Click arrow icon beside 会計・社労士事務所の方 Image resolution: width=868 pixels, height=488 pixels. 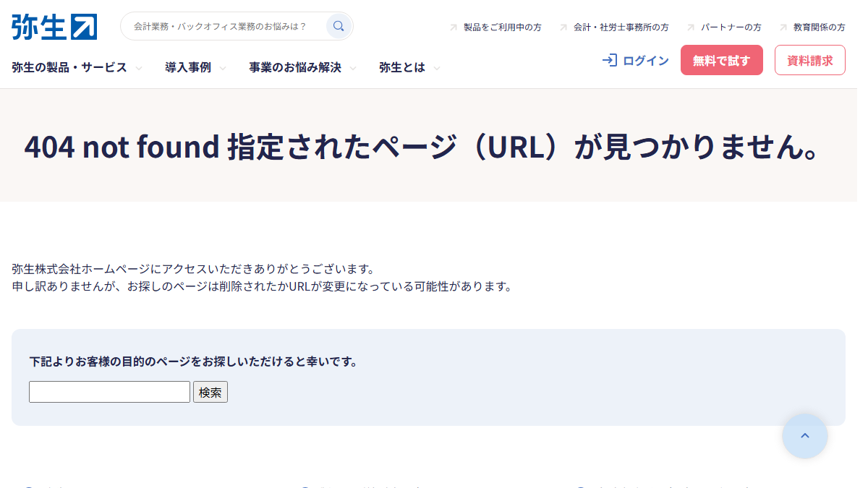click(x=563, y=27)
